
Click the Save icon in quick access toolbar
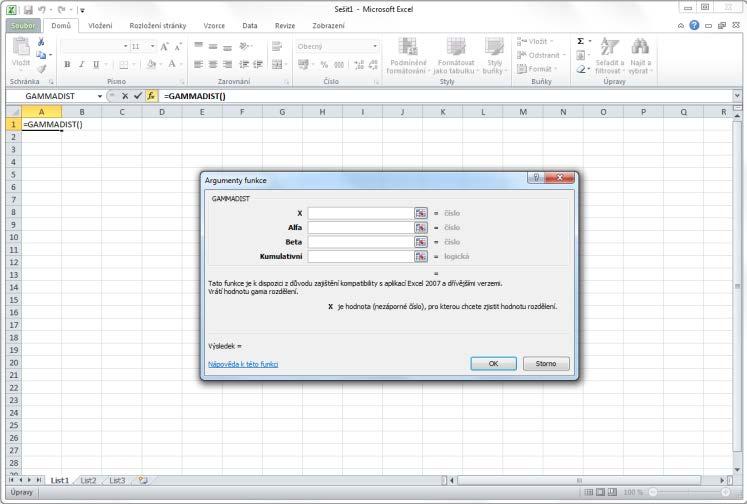tap(28, 10)
